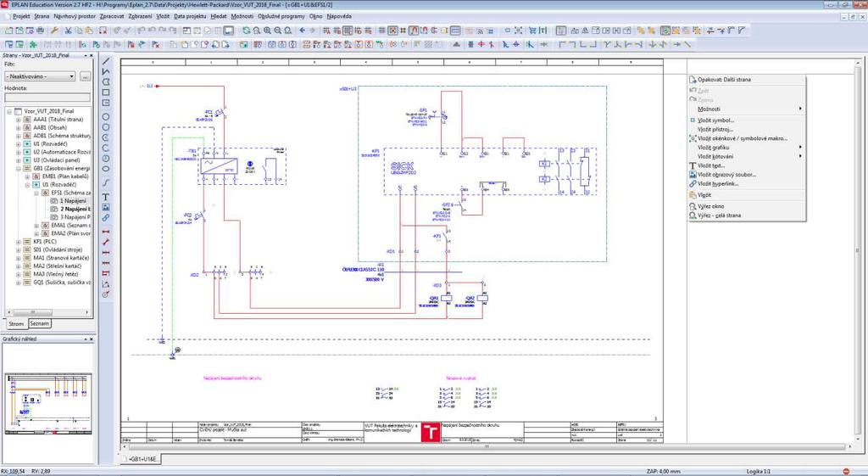Click the Hodnota input field
The image size is (868, 476).
pyautogui.click(x=47, y=98)
